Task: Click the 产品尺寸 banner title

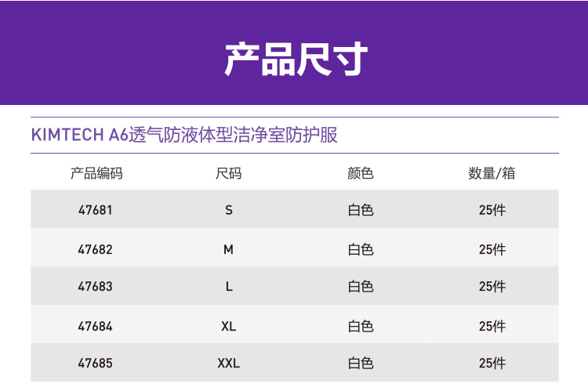Action: (x=296, y=59)
